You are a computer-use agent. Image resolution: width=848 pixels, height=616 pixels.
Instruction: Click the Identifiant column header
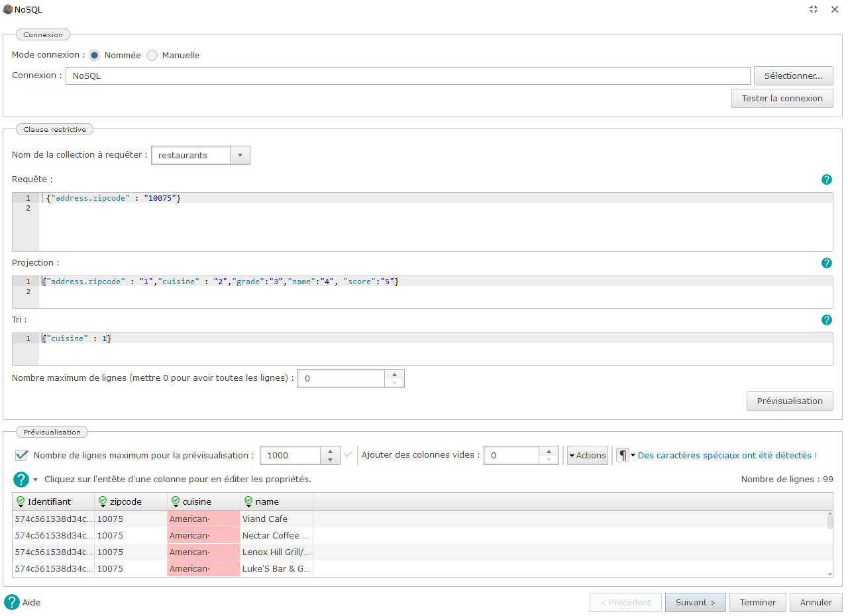[x=53, y=501]
